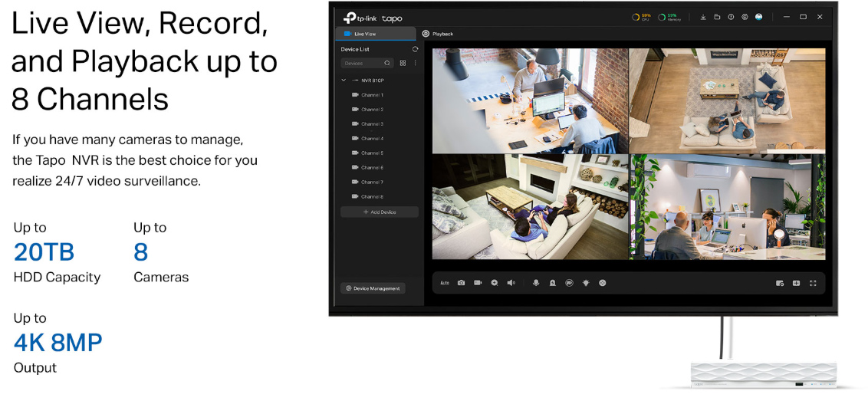868x401 pixels.
Task: Turn on the microphone talk icon
Action: point(536,283)
